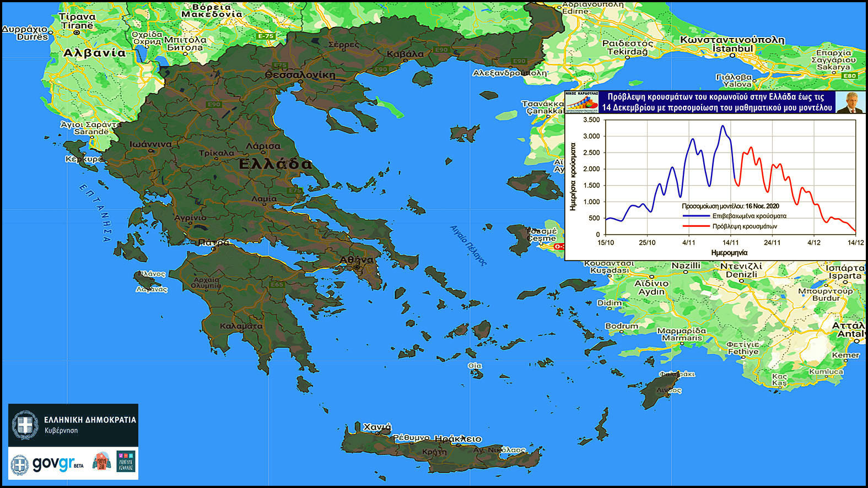Click the portrait photo in chart header
The image size is (868, 488).
(849, 102)
